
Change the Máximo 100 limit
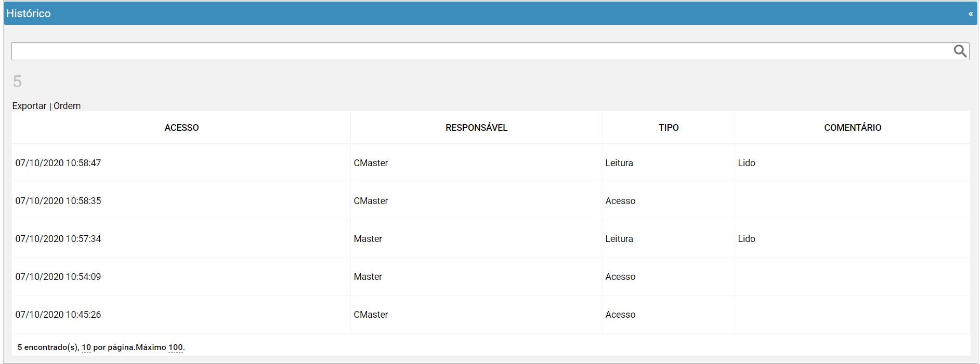pos(176,347)
